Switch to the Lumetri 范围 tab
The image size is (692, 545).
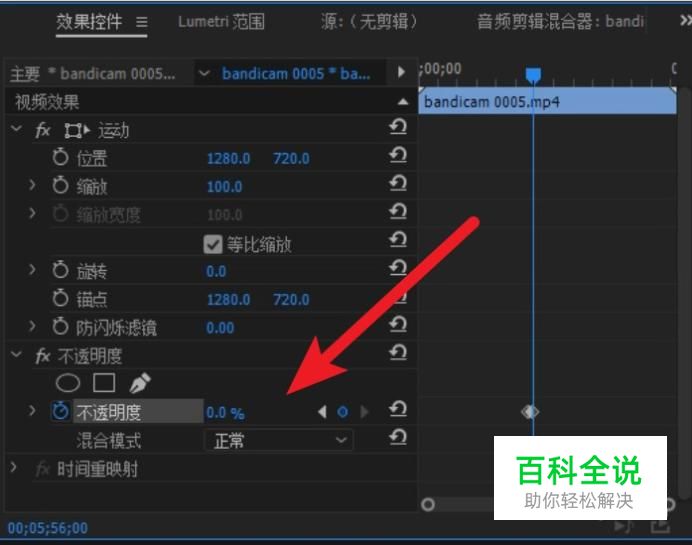[x=221, y=21]
